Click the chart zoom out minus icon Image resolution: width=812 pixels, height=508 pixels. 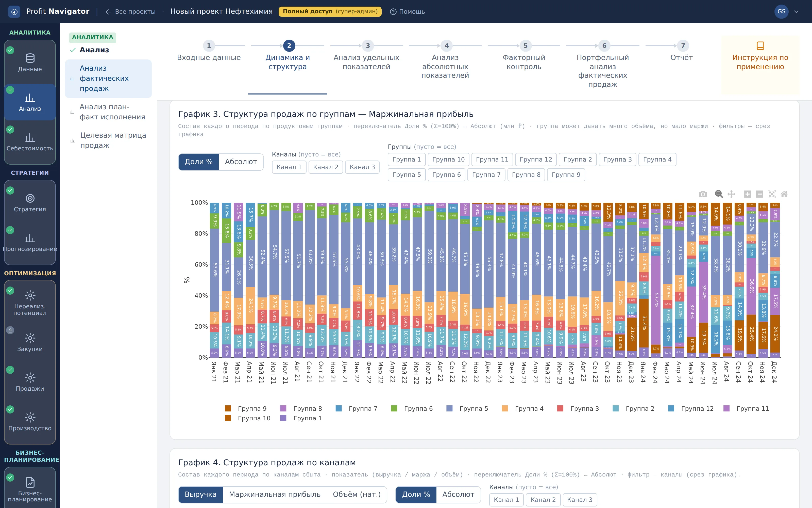[760, 194]
